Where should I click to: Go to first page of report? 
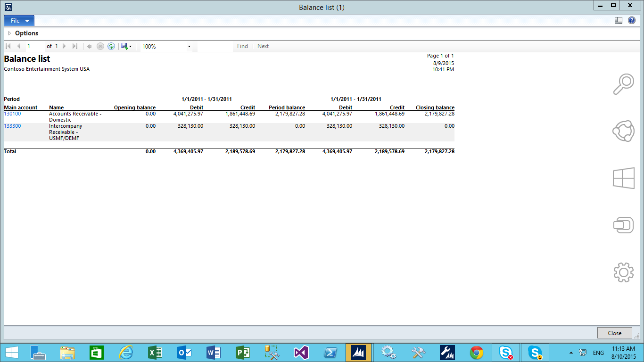click(8, 46)
